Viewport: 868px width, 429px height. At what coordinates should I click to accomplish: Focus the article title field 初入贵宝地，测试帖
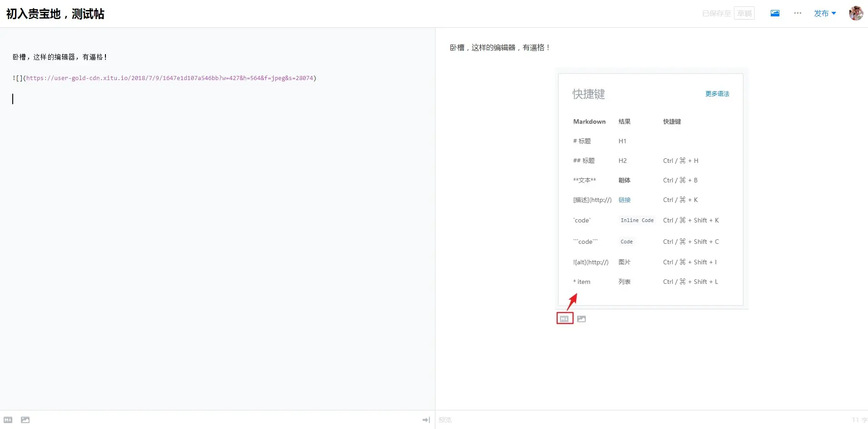click(x=55, y=14)
